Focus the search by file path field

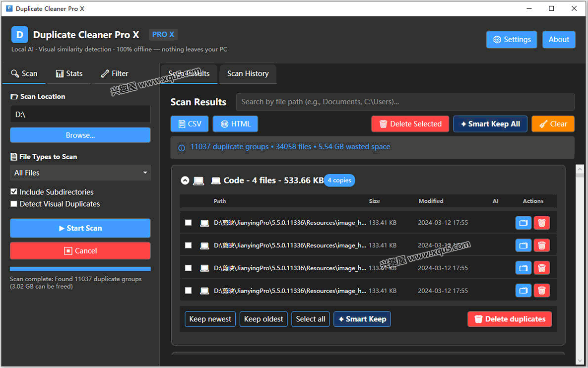pyautogui.click(x=405, y=102)
